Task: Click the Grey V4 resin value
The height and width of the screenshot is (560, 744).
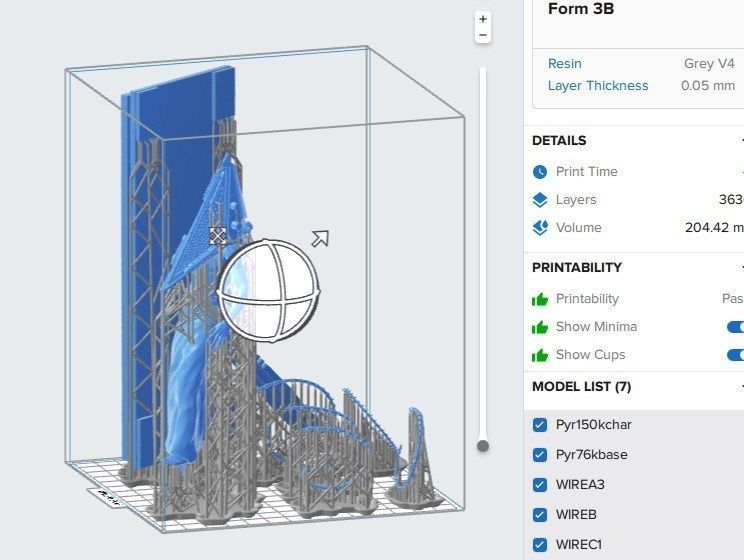Action: (x=709, y=64)
